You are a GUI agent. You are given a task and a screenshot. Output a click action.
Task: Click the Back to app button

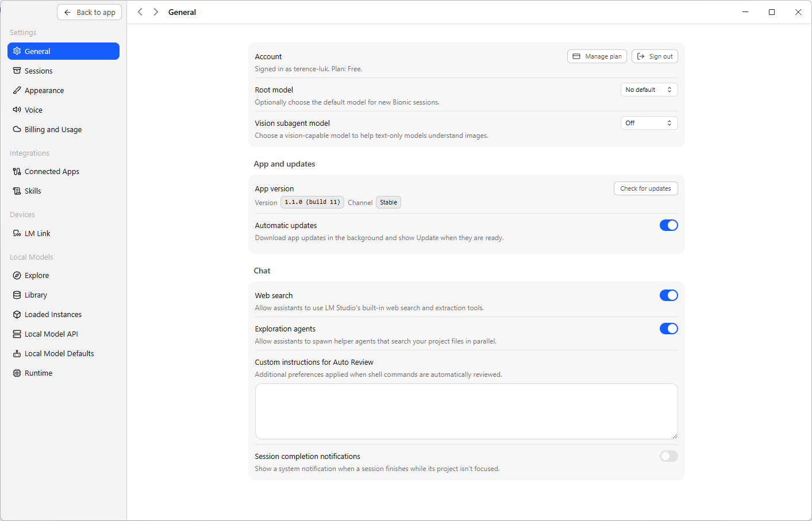(89, 12)
